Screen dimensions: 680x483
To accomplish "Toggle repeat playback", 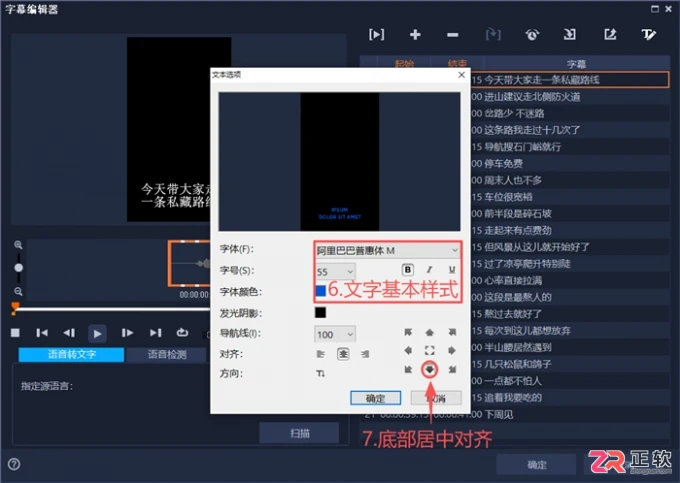I will [182, 333].
